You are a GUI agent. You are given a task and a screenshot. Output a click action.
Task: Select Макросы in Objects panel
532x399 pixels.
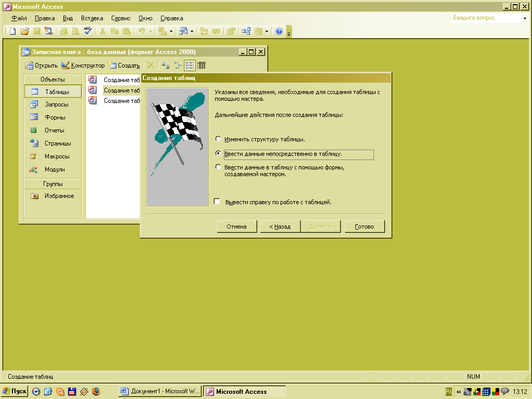pos(53,156)
